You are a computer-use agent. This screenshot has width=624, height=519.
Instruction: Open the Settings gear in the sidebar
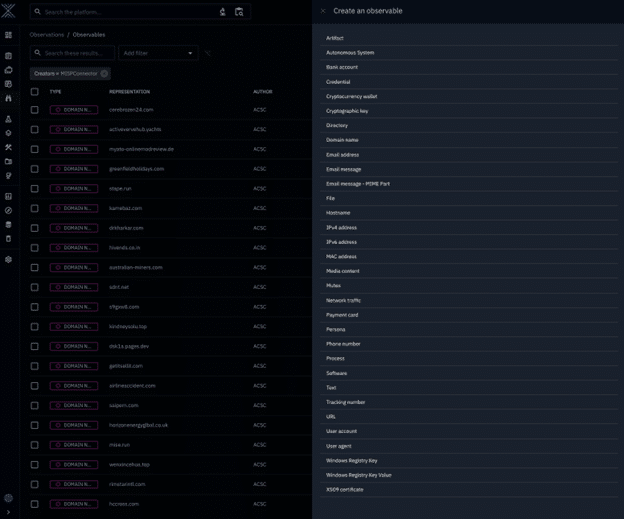(8, 259)
